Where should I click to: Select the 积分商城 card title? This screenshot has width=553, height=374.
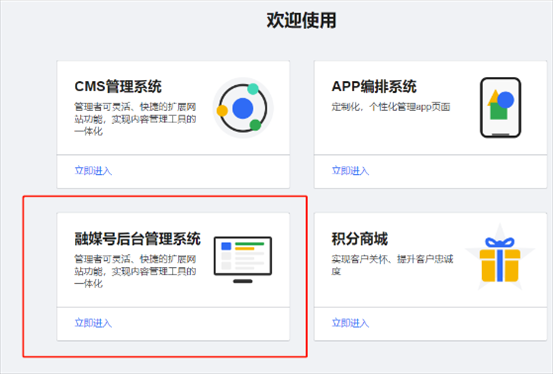(x=359, y=239)
